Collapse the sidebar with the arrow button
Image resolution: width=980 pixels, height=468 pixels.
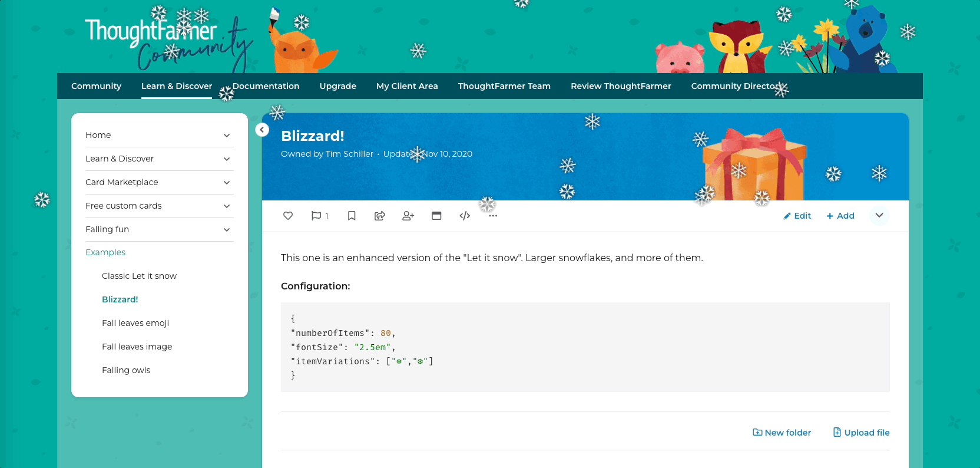[x=262, y=130]
